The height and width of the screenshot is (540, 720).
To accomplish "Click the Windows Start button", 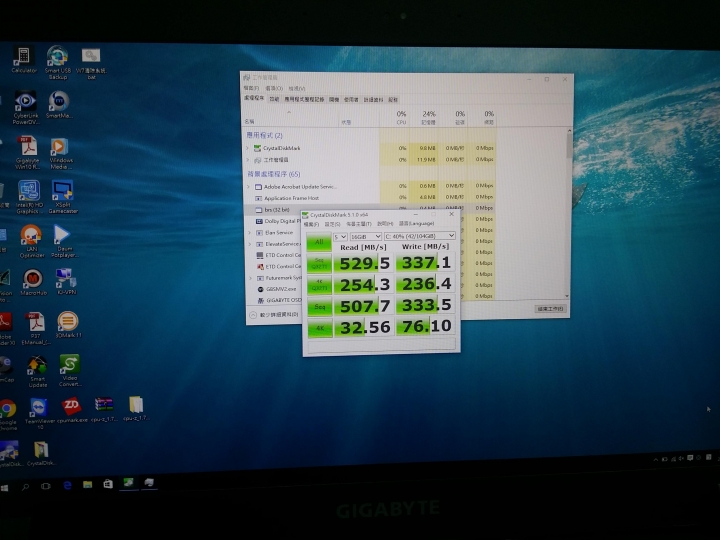I will tap(5, 488).
